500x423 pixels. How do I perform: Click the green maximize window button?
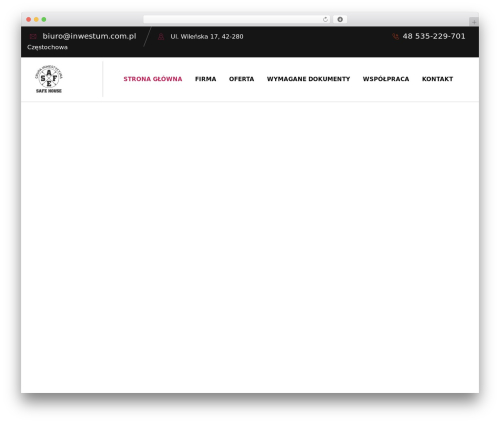coord(44,19)
